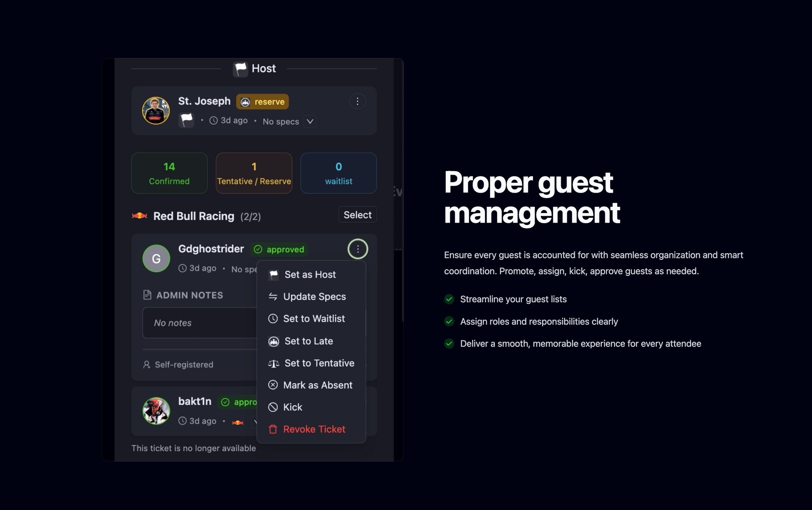
Task: Click the admin notes document icon
Action: tap(147, 295)
